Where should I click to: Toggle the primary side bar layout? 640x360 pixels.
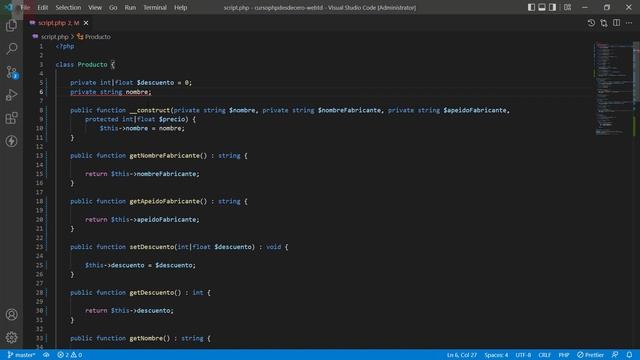[x=531, y=7]
